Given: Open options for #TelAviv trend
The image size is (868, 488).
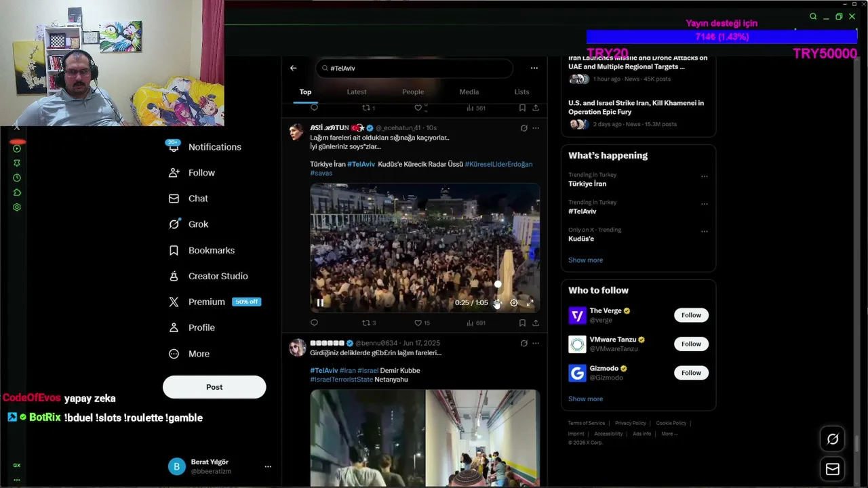Looking at the screenshot, I should click(x=704, y=203).
